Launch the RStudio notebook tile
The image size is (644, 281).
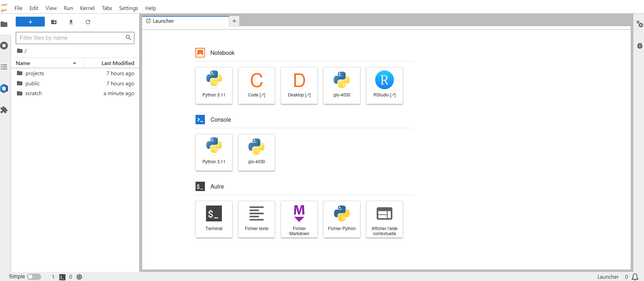384,85
